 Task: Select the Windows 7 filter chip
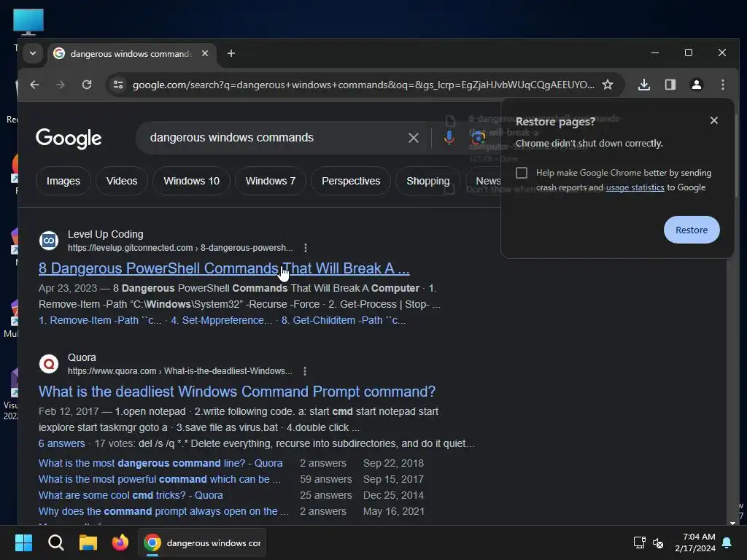pyautogui.click(x=270, y=181)
